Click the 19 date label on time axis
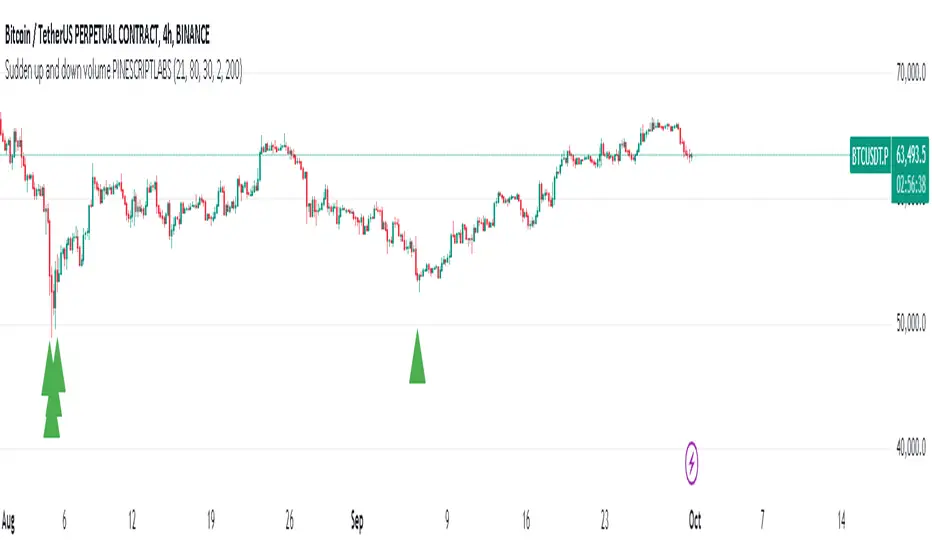Image resolution: width=932 pixels, height=550 pixels. pyautogui.click(x=210, y=521)
